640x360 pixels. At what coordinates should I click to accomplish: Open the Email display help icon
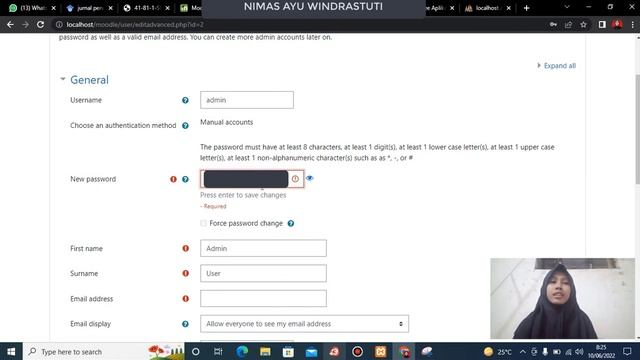185,324
